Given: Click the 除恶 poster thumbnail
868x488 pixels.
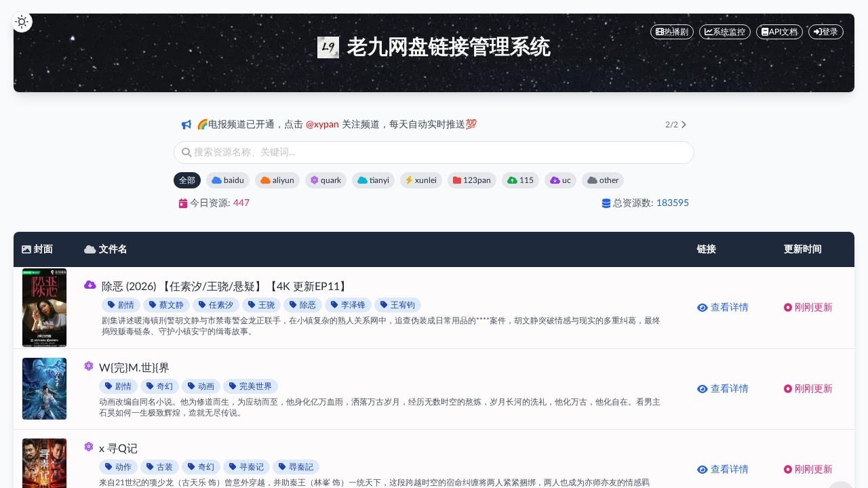Looking at the screenshot, I should 44,308.
